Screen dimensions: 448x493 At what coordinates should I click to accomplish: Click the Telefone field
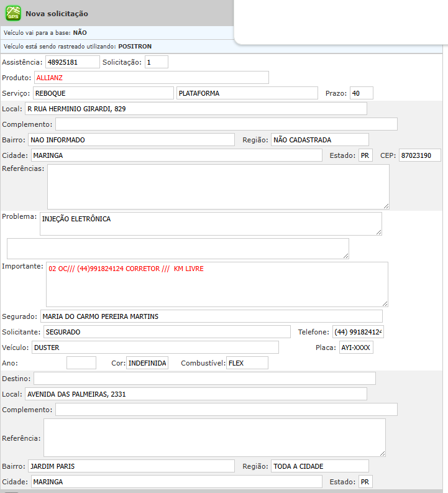point(358,332)
